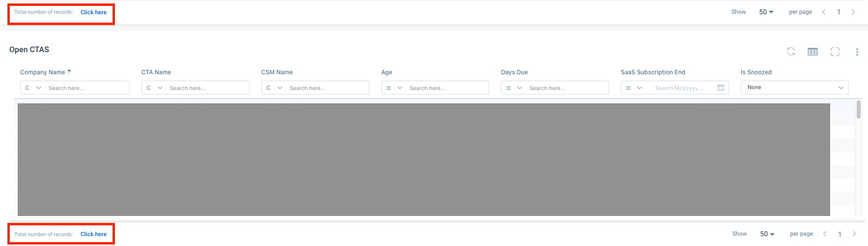
Task: Go to previous page in bottom pagination
Action: (x=825, y=234)
